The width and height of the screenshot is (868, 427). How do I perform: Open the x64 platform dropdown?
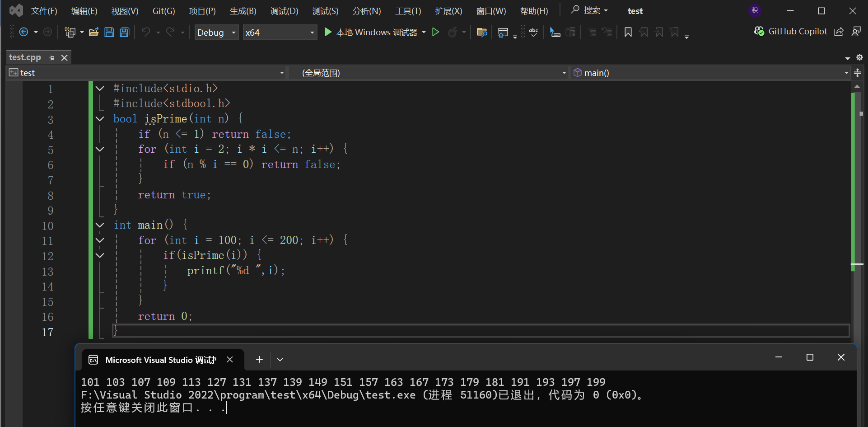tap(280, 32)
